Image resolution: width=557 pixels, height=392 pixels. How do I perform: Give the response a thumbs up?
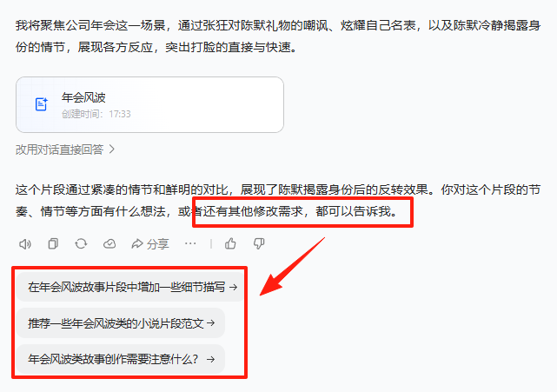230,243
